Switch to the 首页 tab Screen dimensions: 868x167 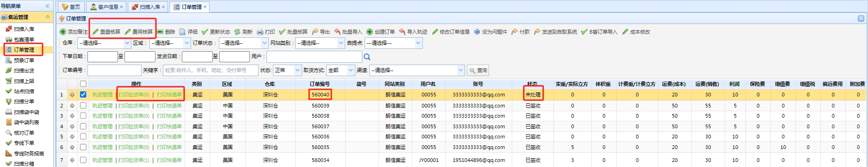click(71, 7)
